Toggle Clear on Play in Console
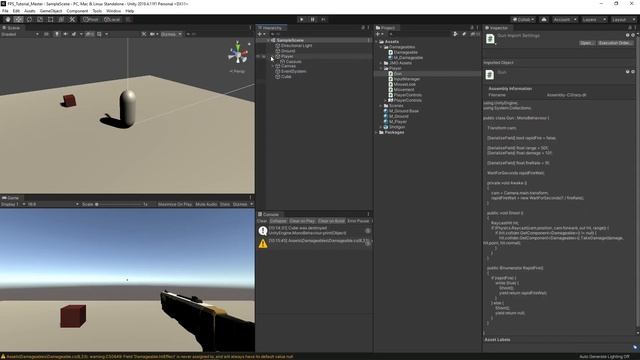 [x=302, y=221]
